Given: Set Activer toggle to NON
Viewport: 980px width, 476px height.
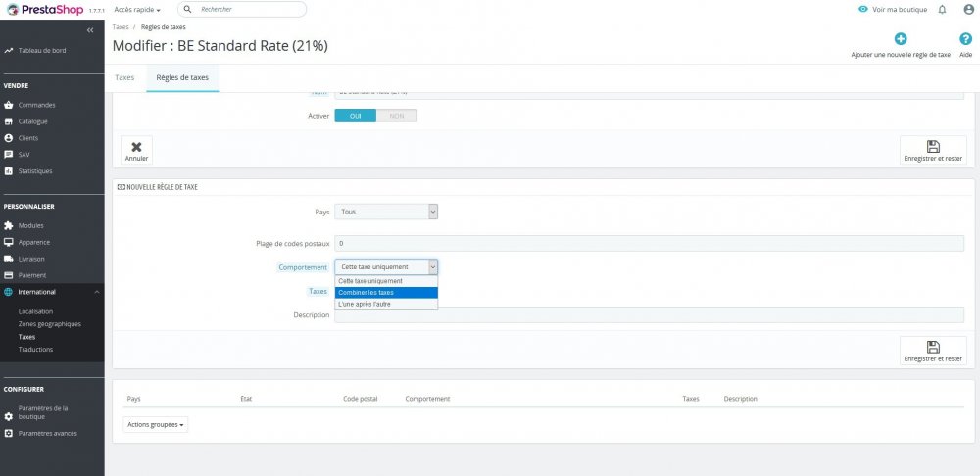Looking at the screenshot, I should [x=396, y=116].
